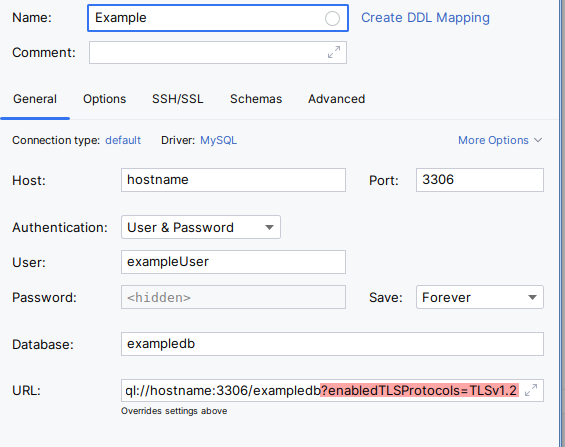This screenshot has width=565, height=447.
Task: Expand the More Options dropdown
Action: (x=500, y=140)
